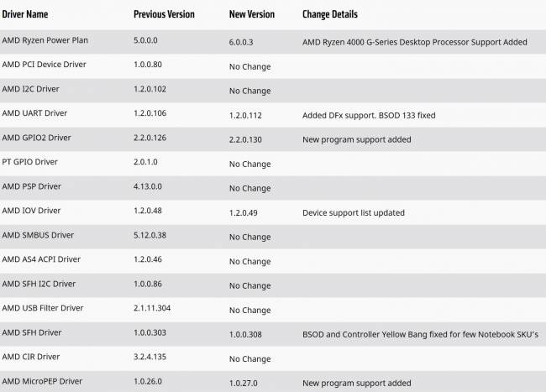Select the AMD SMBUS Driver name

click(38, 235)
